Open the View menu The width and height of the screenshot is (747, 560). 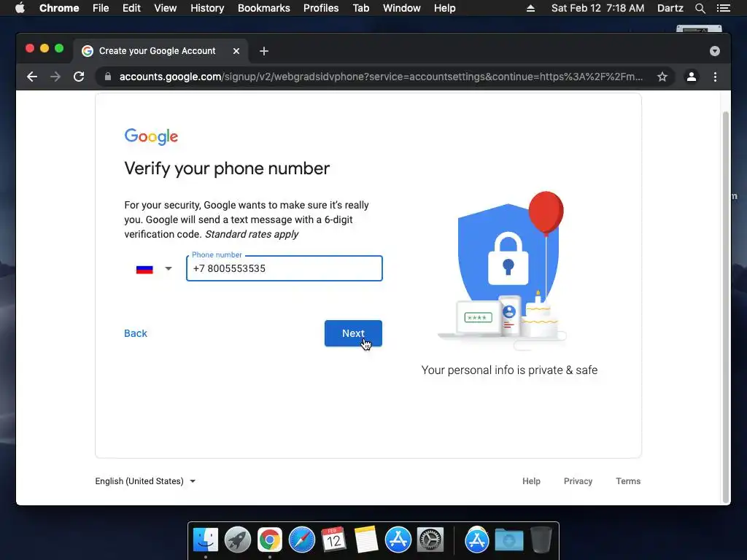(166, 8)
